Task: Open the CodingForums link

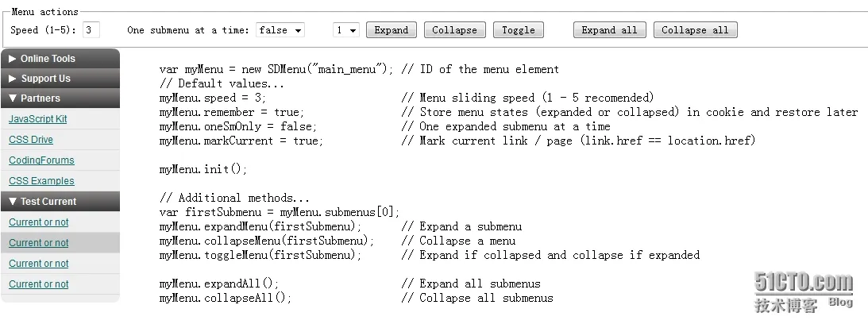Action: pos(41,160)
